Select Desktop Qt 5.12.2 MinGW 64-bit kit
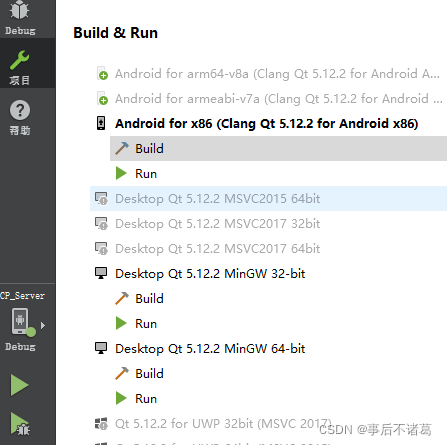 [200, 349]
